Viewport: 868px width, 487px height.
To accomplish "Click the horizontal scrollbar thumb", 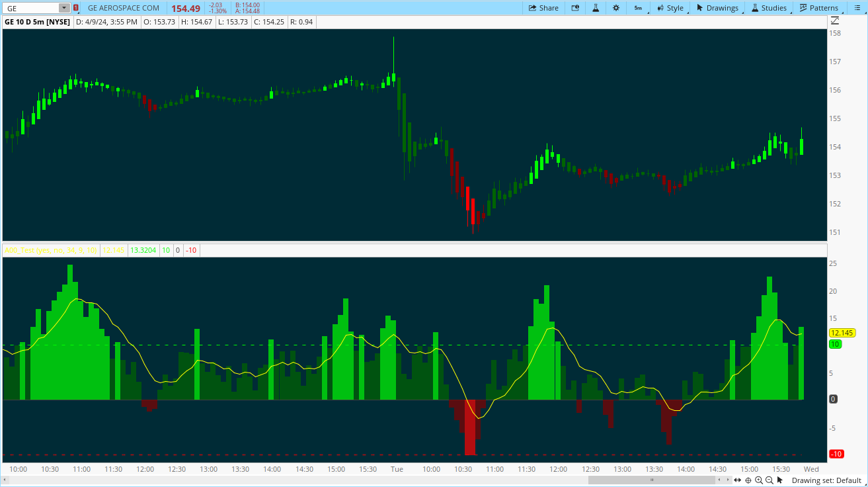I will (652, 480).
